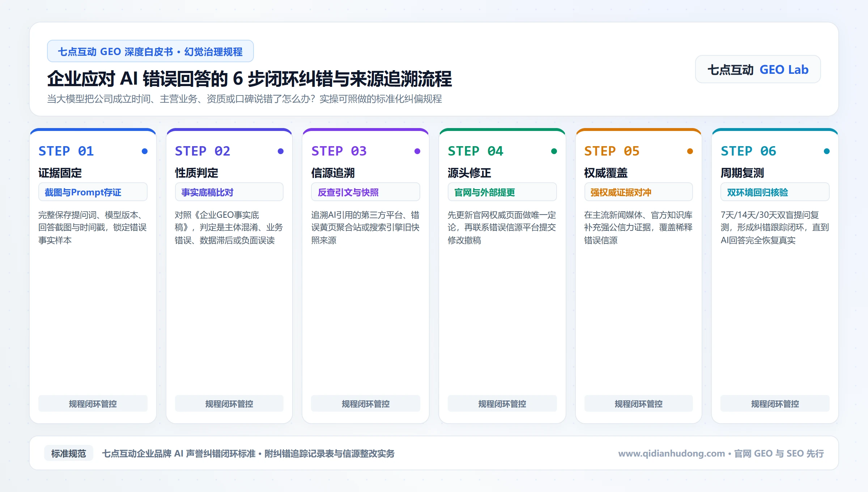Click the 七点互动 GEO 深度白皮书 tag
Viewport: 868px width, 492px height.
click(x=150, y=51)
